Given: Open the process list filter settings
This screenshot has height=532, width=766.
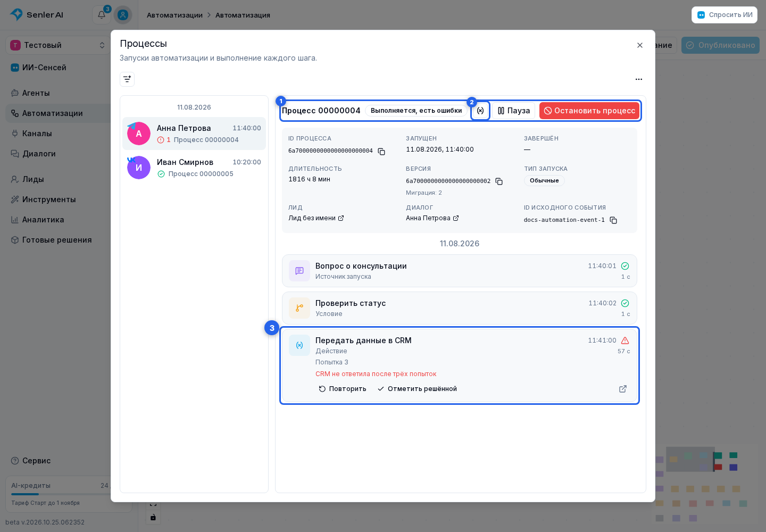Looking at the screenshot, I should pyautogui.click(x=127, y=79).
